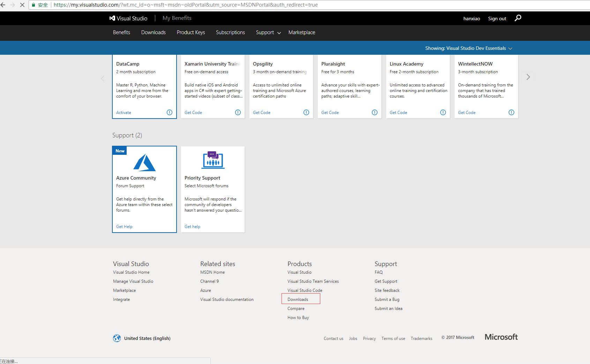Stop page loading with the X button
Screen dimensions: 590x364
point(22,5)
